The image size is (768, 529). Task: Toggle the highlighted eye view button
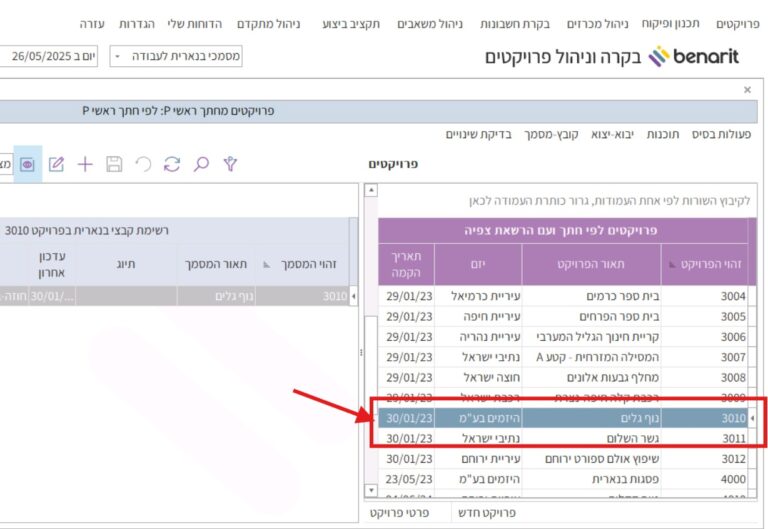pyautogui.click(x=28, y=164)
